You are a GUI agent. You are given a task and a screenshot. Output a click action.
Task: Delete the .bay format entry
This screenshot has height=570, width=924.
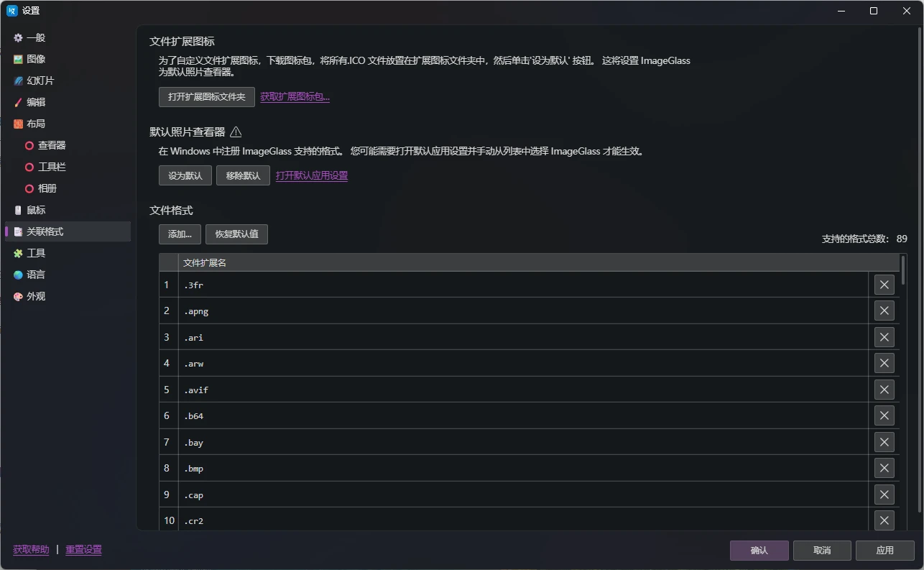click(x=884, y=442)
